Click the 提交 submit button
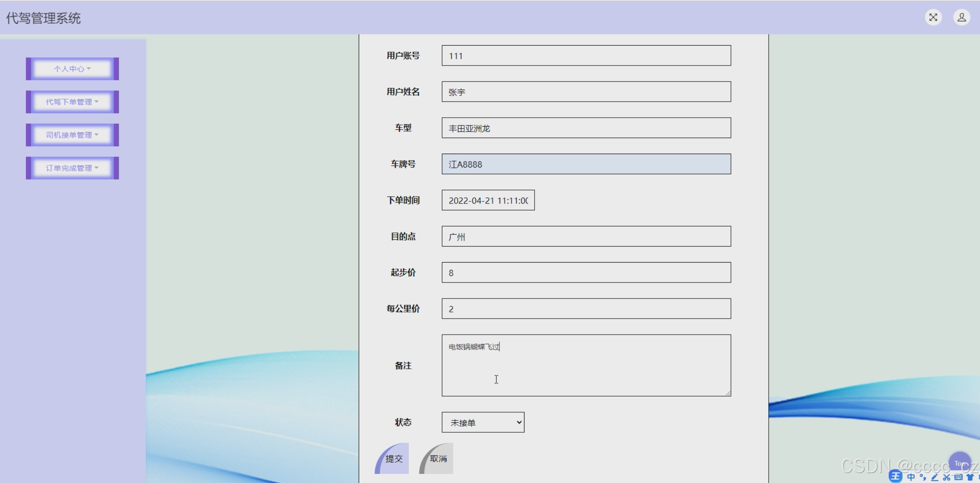This screenshot has height=483, width=980. [x=393, y=459]
